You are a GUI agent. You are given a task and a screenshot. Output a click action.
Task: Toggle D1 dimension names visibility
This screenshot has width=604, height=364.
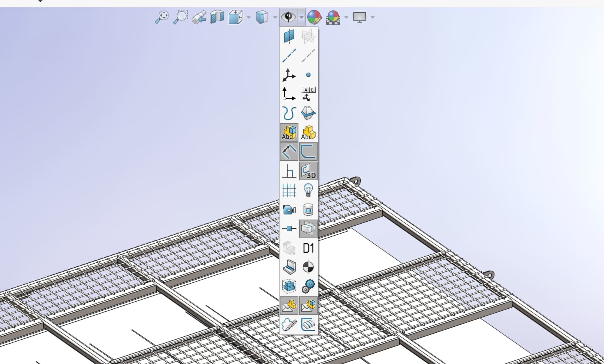[x=308, y=248]
